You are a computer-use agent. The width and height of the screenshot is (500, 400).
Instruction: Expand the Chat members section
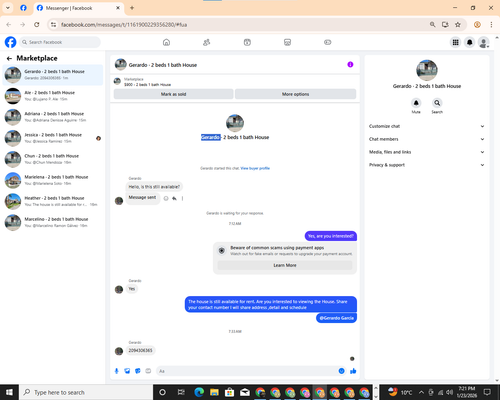point(426,139)
